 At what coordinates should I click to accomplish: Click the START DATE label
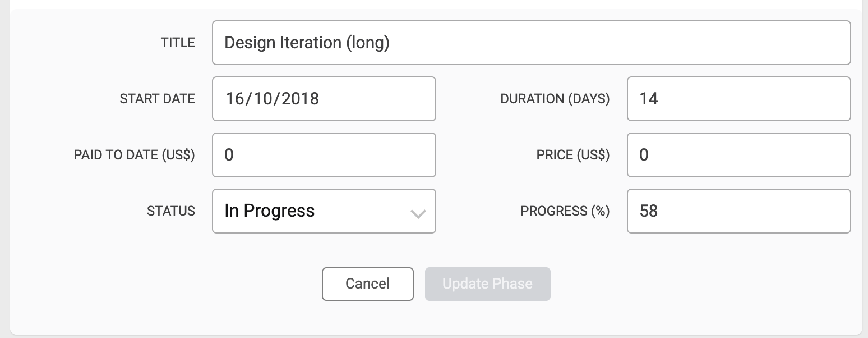(157, 99)
